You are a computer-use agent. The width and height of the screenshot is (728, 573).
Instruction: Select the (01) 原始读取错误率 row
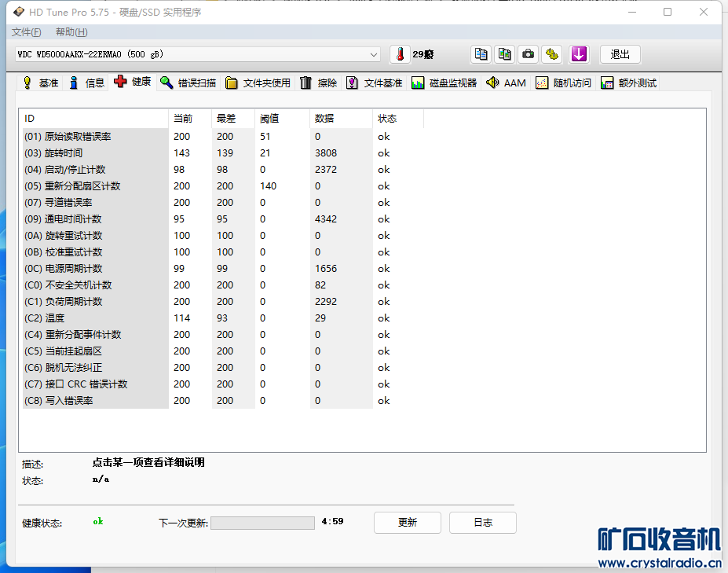click(x=223, y=137)
